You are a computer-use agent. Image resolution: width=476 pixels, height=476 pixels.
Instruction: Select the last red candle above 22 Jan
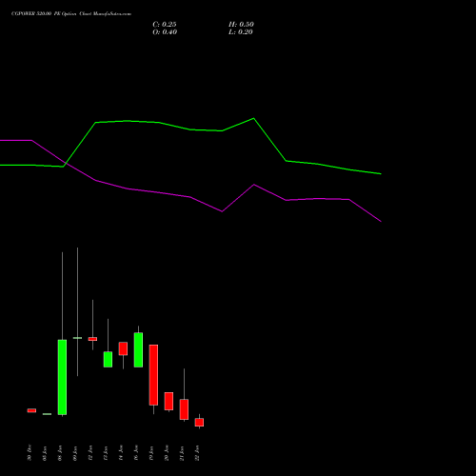(199, 422)
